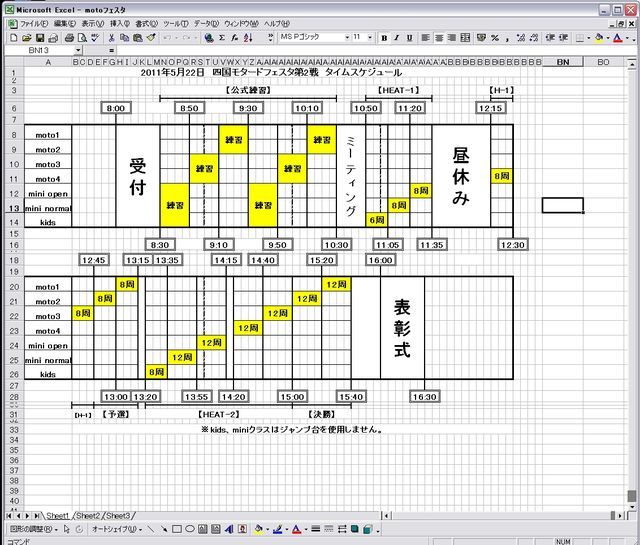Click the Save icon in the toolbar
The height and width of the screenshot is (545, 640).
[x=38, y=37]
